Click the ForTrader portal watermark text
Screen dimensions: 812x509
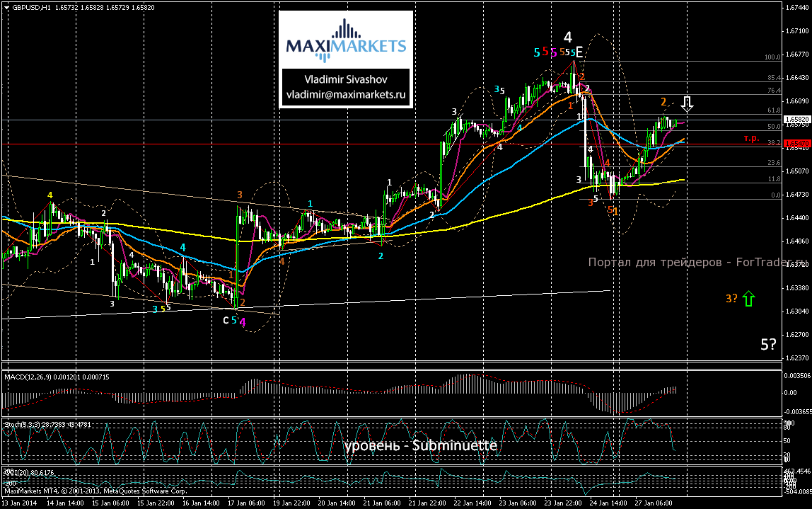point(683,263)
